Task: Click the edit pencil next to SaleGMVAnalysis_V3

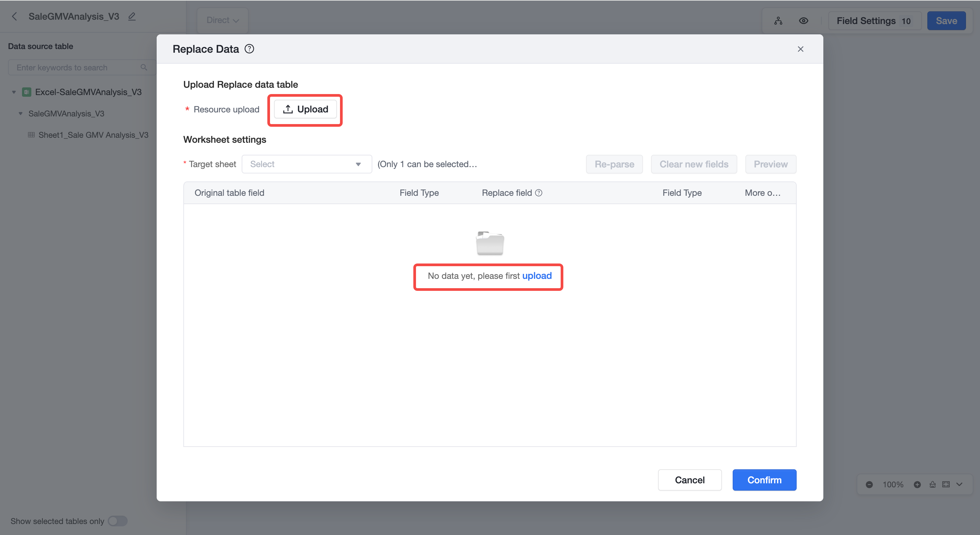Action: [132, 16]
